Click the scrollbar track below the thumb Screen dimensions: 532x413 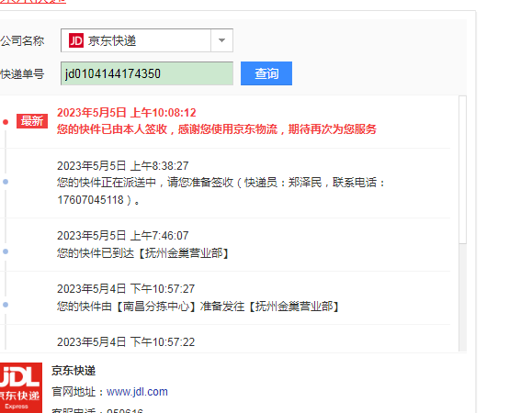click(462, 297)
